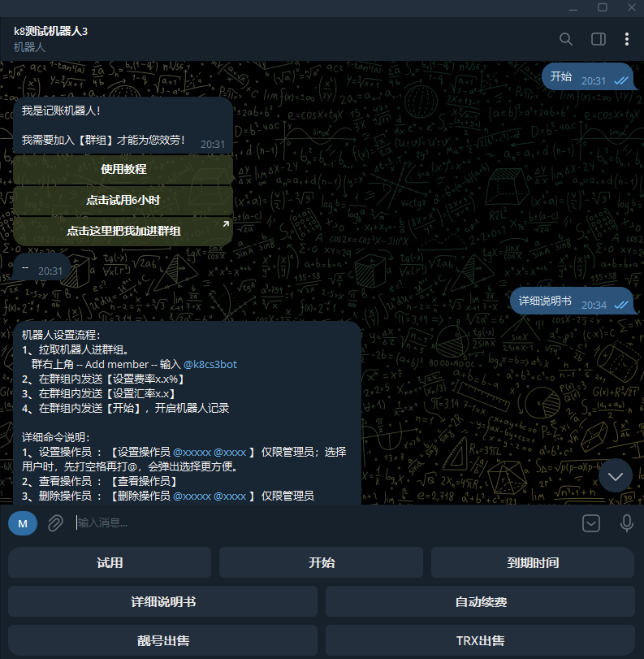Click the 在群组内发送【设置汇率x.x】 line

[x=98, y=393]
